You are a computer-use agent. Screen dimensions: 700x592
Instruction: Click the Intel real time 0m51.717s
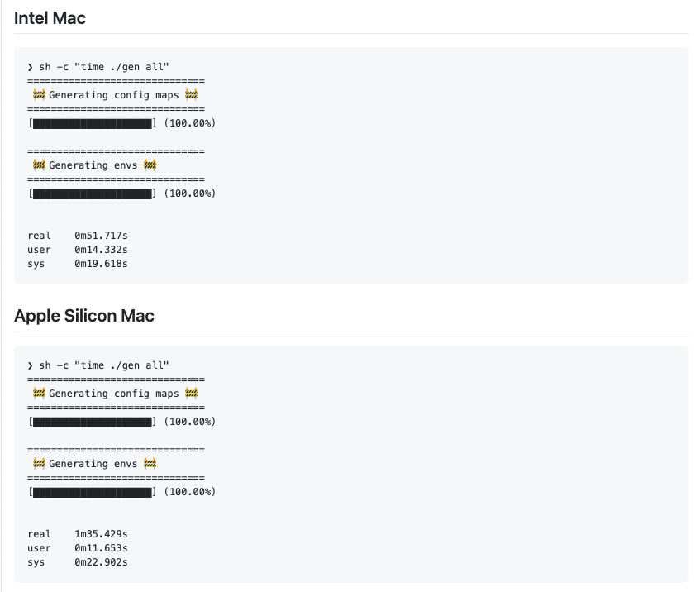tap(101, 236)
